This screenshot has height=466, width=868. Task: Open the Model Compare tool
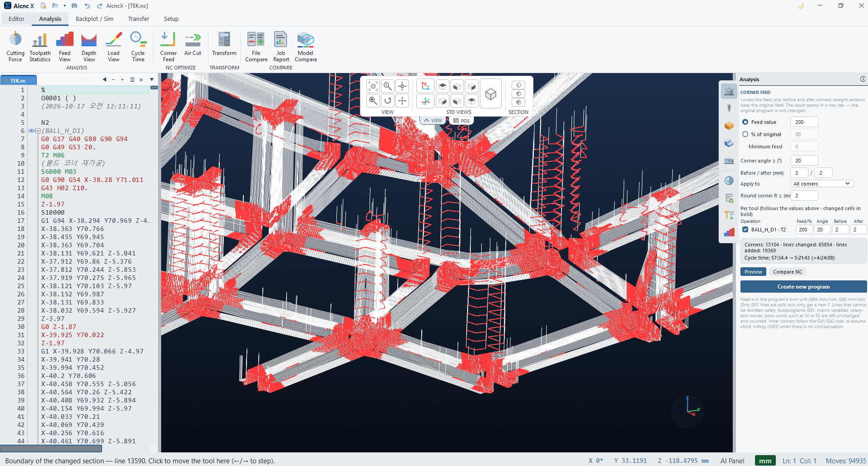pos(306,46)
